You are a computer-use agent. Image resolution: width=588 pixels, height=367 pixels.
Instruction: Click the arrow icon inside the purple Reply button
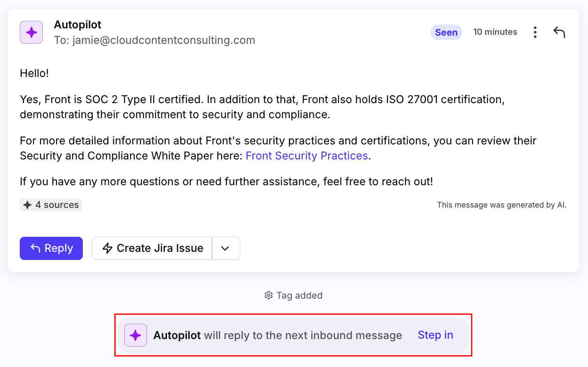tap(35, 248)
